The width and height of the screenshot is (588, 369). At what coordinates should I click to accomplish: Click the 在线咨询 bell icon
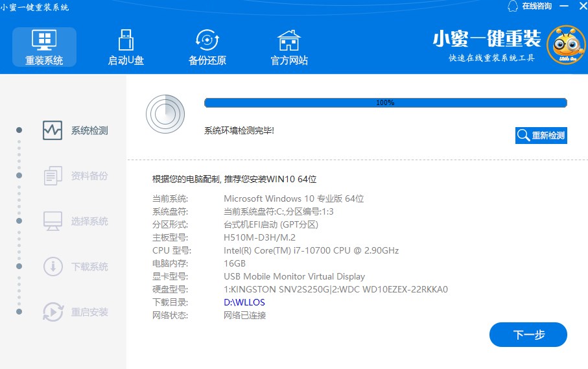[x=513, y=6]
